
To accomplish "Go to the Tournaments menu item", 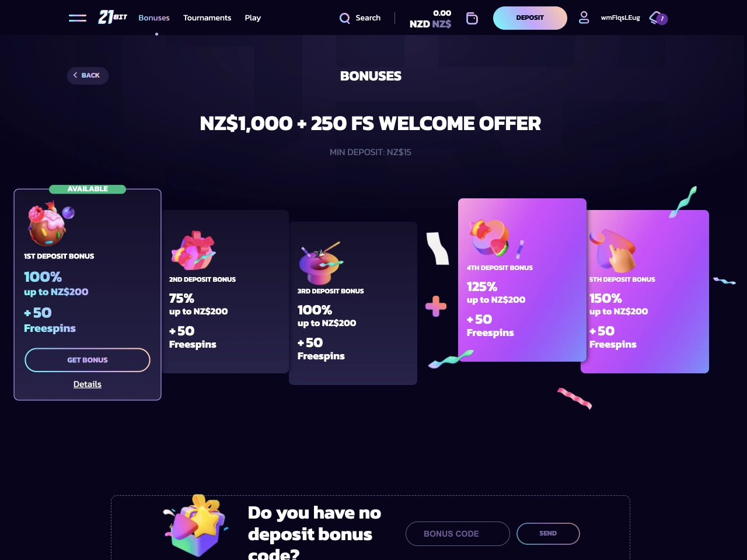I will [207, 18].
